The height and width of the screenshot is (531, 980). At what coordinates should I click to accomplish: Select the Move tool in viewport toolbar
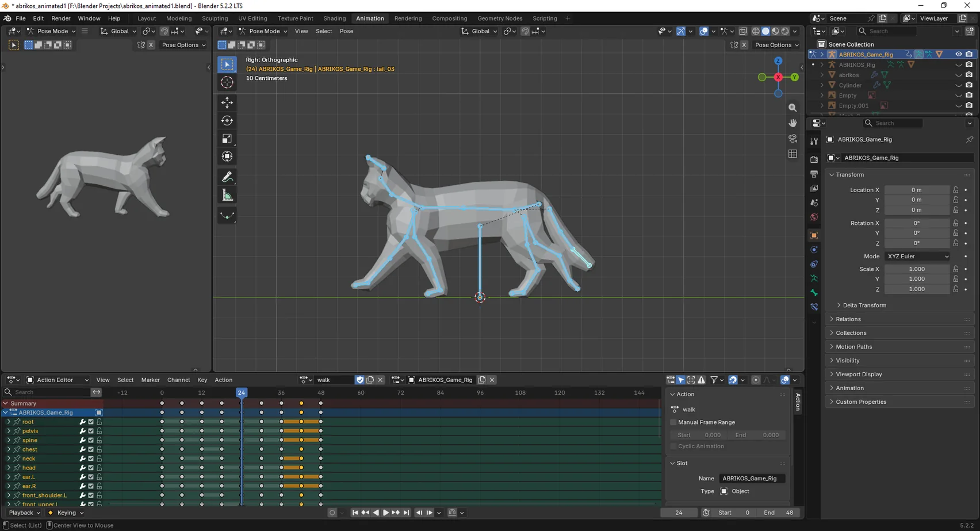point(227,102)
